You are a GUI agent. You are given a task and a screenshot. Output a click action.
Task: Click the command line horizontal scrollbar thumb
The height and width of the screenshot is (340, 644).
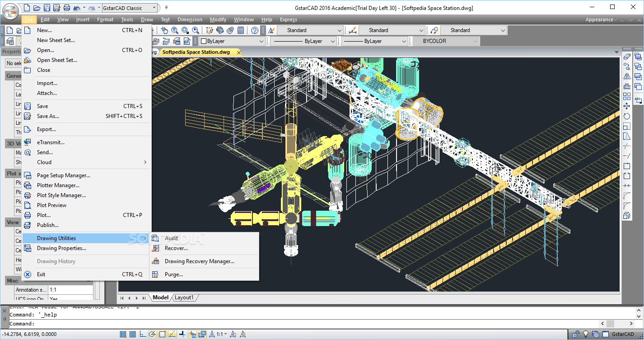pyautogui.click(x=610, y=324)
